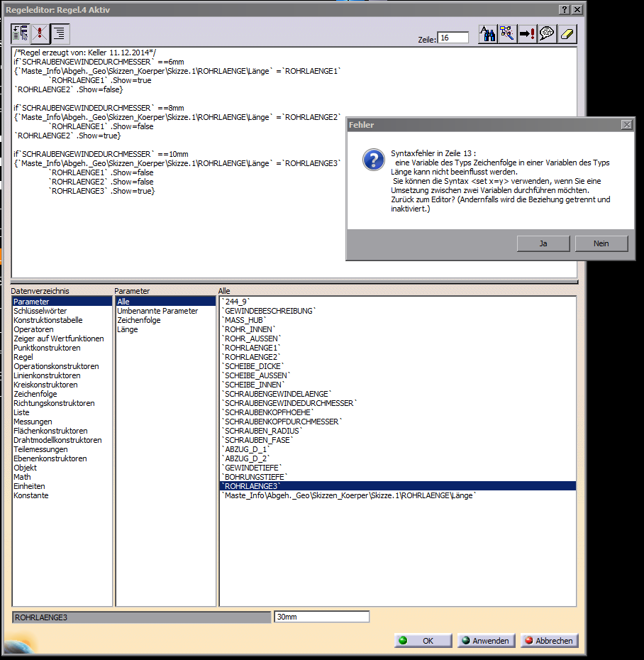Click the question mark icon in Fehler dialog
This screenshot has width=644, height=660.
point(374,160)
